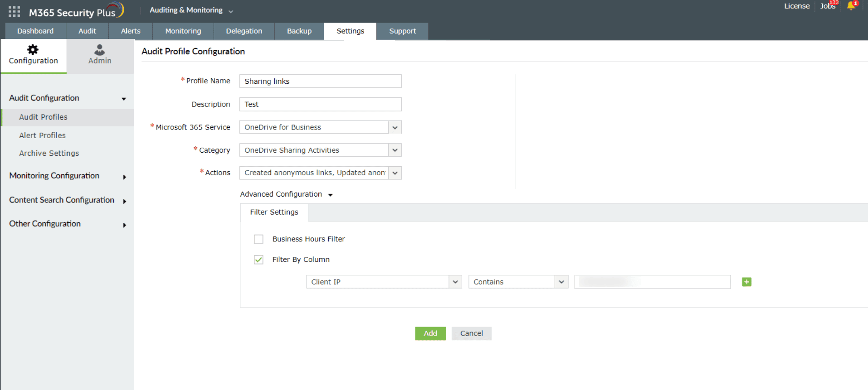Open the Actions dropdown

pos(395,173)
